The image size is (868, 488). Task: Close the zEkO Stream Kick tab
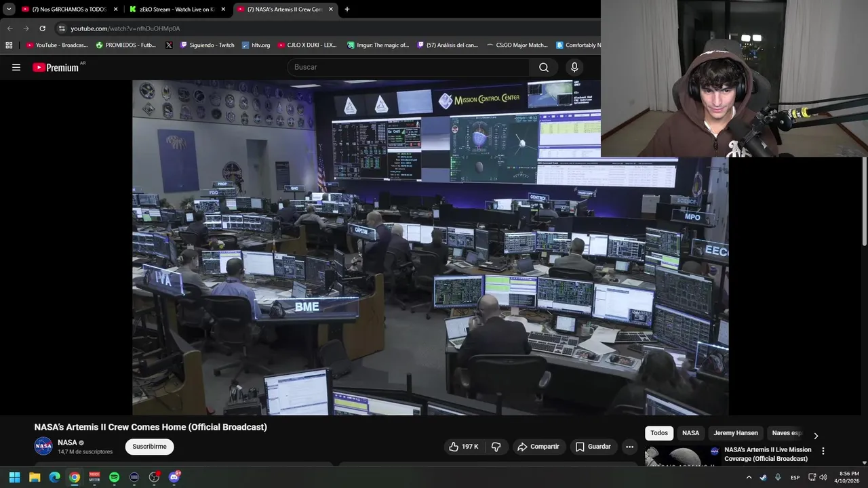coord(223,9)
